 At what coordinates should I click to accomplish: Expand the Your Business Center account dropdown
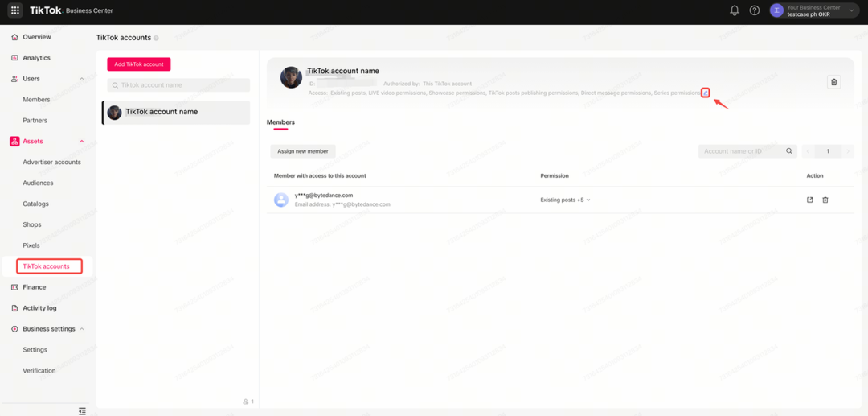(x=851, y=10)
